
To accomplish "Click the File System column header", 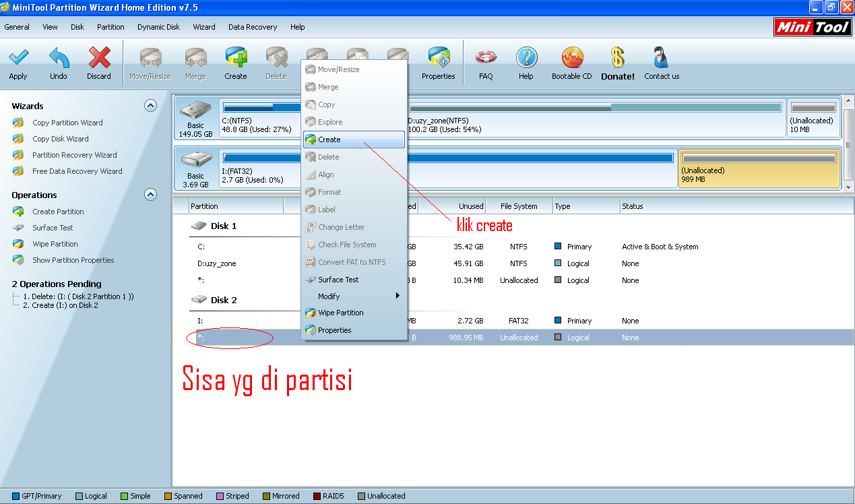I will (519, 206).
